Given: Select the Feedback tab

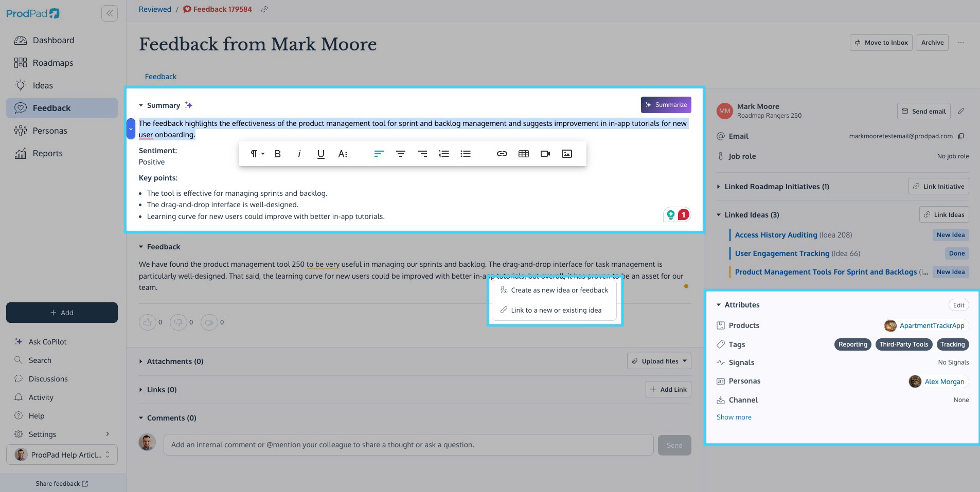Looking at the screenshot, I should [x=161, y=77].
